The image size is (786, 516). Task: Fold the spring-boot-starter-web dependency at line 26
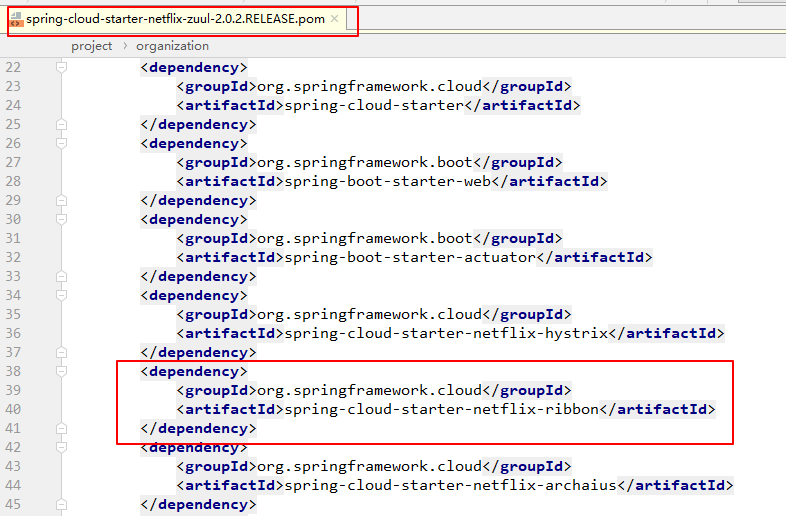click(x=61, y=144)
